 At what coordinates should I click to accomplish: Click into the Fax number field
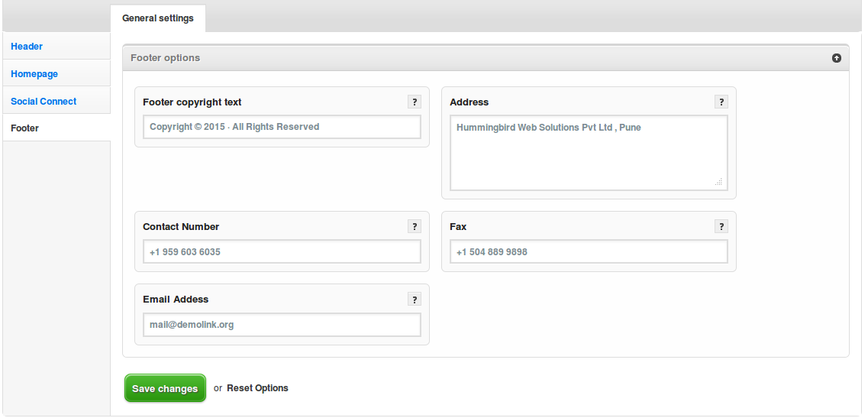(x=588, y=251)
